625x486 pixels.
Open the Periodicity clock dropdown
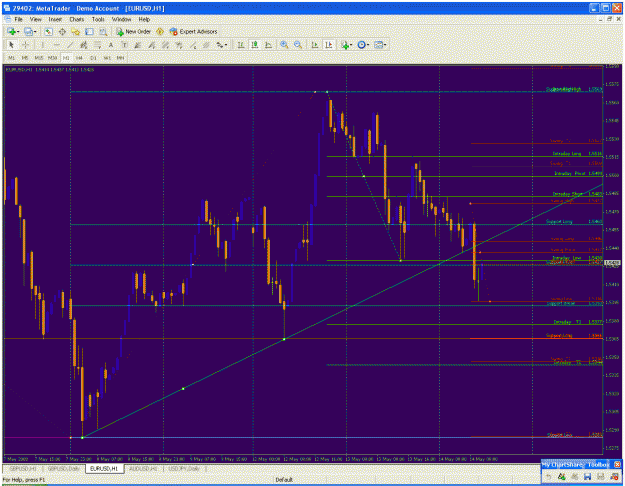tap(363, 45)
